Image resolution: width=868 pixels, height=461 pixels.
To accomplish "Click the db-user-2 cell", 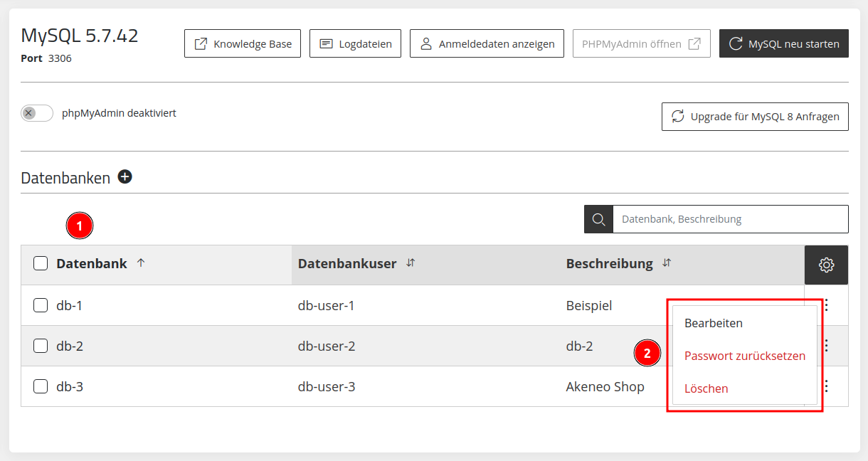I will [327, 346].
